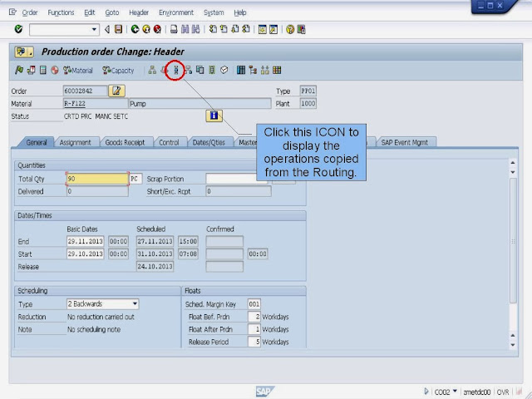
Task: Open the Scheduling Type dropdown
Action: (135, 303)
